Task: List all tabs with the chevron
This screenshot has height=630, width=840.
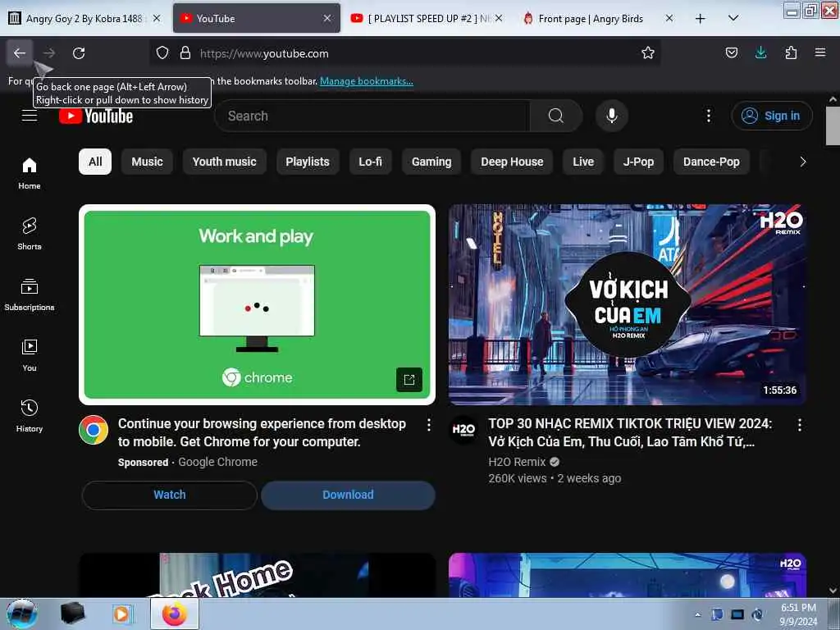Action: 733,19
